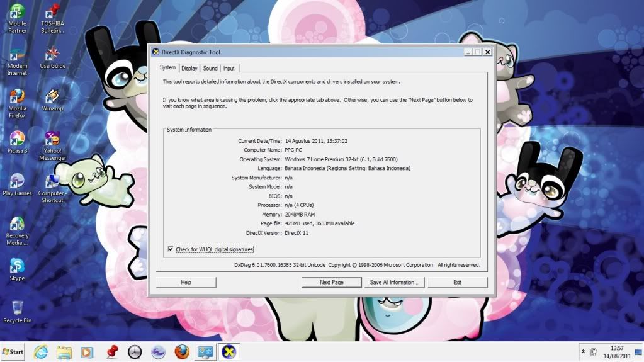Click the DirectX icon in title bar

point(155,52)
